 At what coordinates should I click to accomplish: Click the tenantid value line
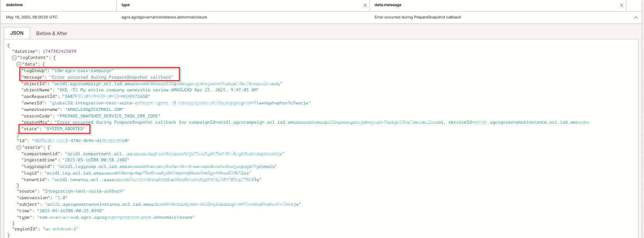[157, 180]
